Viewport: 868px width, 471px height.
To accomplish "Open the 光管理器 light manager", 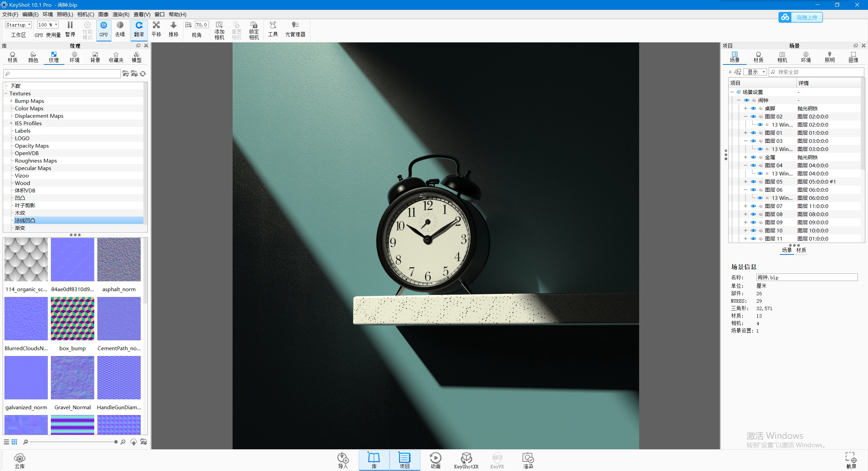I will click(x=295, y=30).
